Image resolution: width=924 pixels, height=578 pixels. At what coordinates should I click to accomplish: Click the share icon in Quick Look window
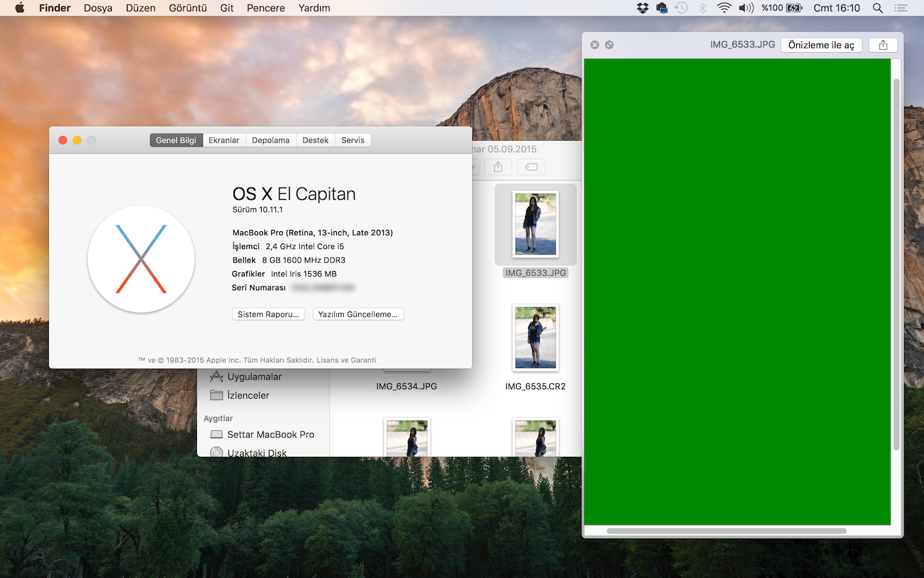click(883, 45)
